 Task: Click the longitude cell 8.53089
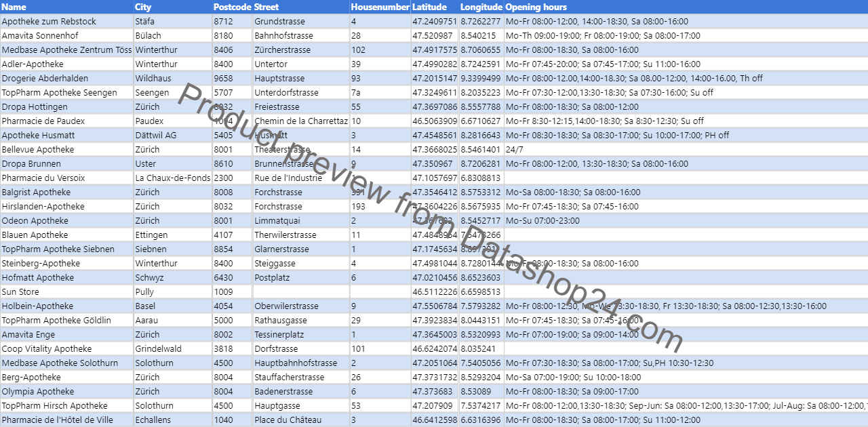coord(481,392)
